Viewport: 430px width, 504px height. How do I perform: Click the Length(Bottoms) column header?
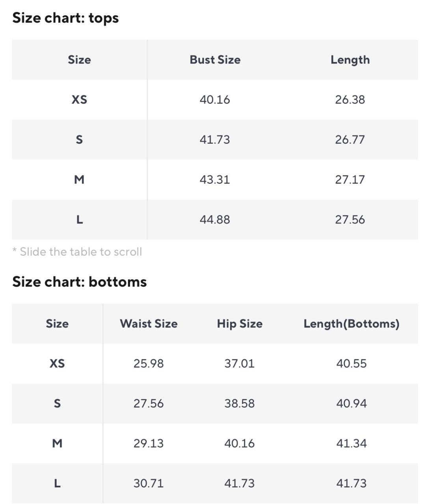tap(352, 324)
